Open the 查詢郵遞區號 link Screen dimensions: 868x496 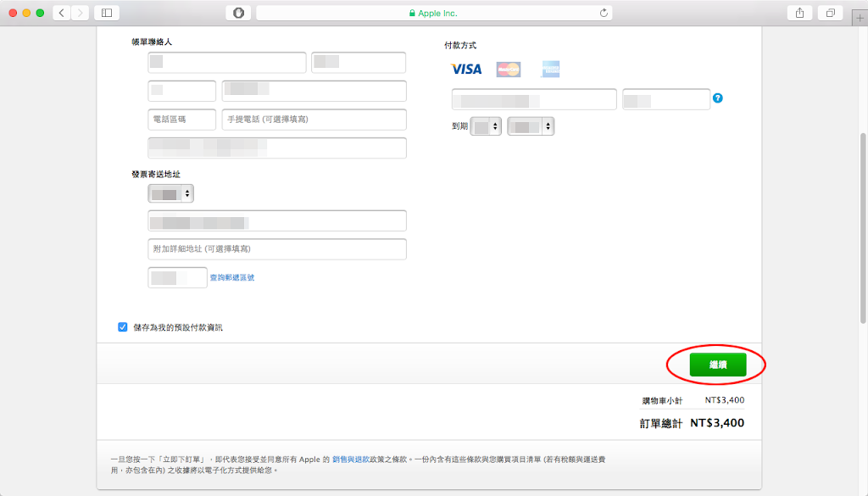pos(231,277)
